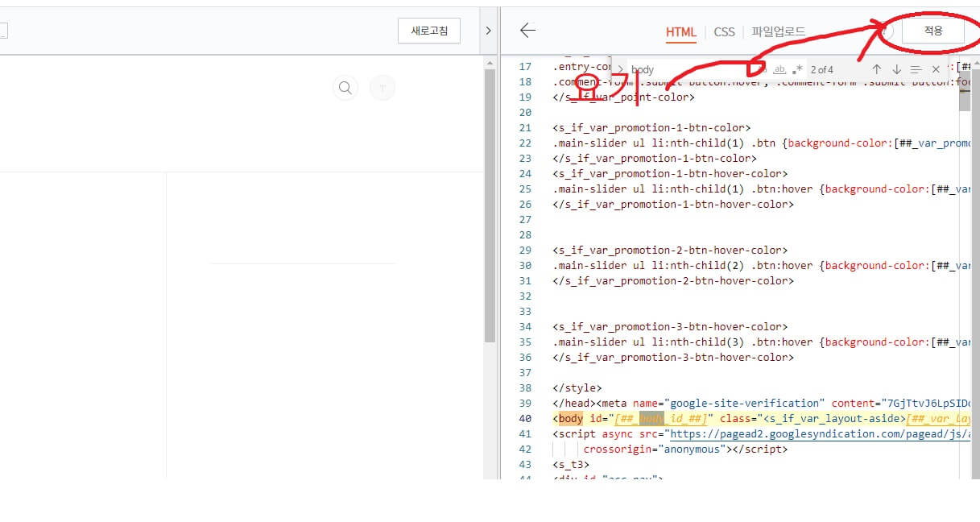
Task: Go to previous search match arrow
Action: point(877,69)
